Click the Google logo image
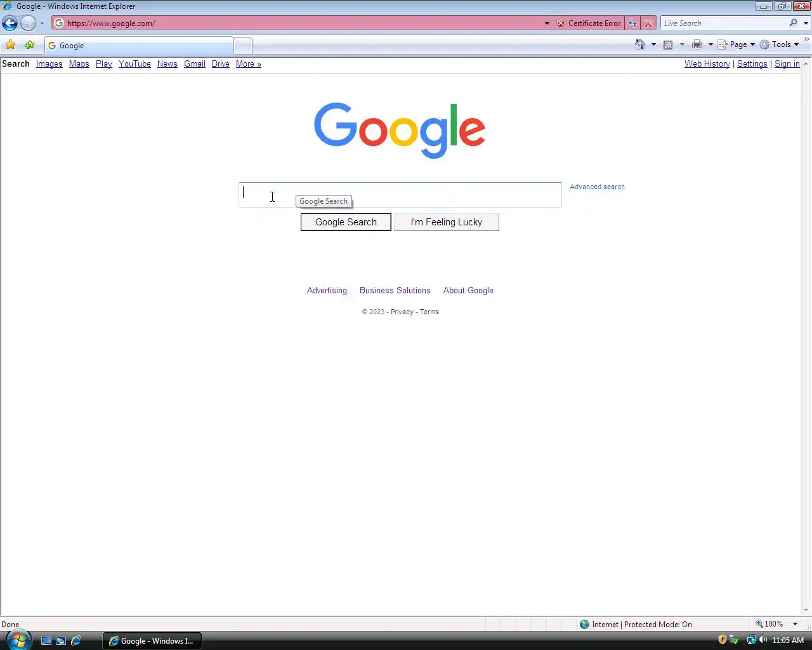Image resolution: width=812 pixels, height=650 pixels. [400, 130]
